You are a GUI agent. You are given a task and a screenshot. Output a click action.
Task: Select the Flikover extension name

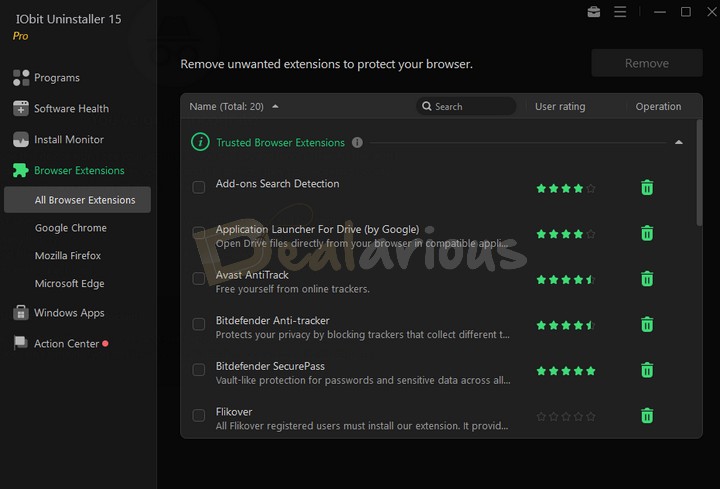click(x=234, y=412)
